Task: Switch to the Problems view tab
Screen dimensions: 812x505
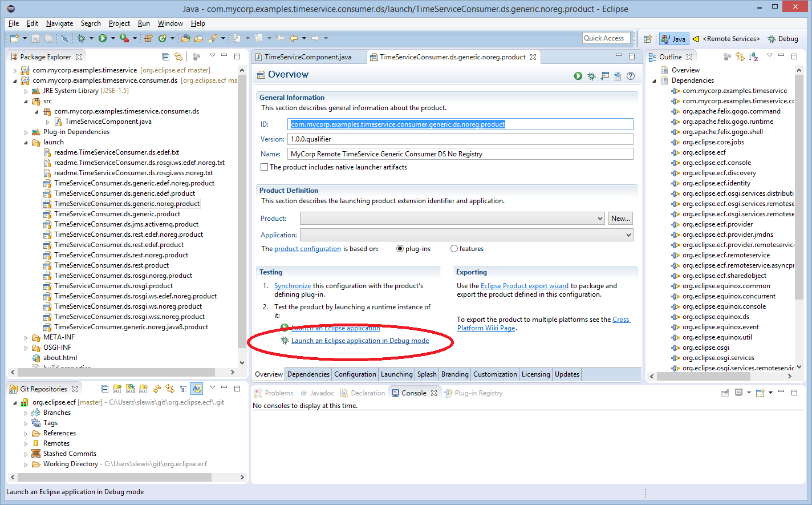Action: click(274, 393)
